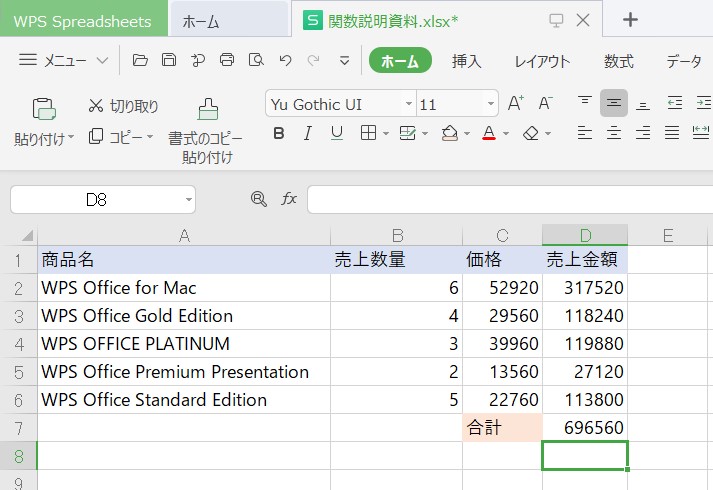
Task: Toggle bold formatting
Action: pyautogui.click(x=279, y=133)
